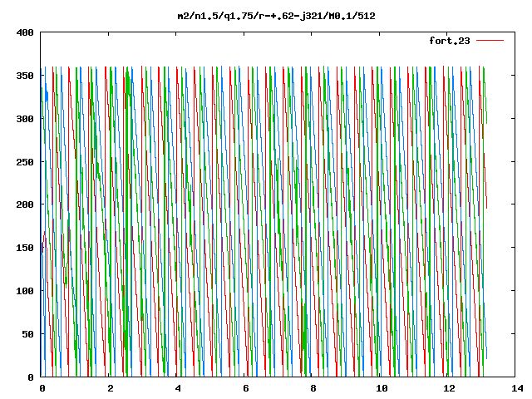
Task: Click the fort.23 legend label
Action: [450, 41]
